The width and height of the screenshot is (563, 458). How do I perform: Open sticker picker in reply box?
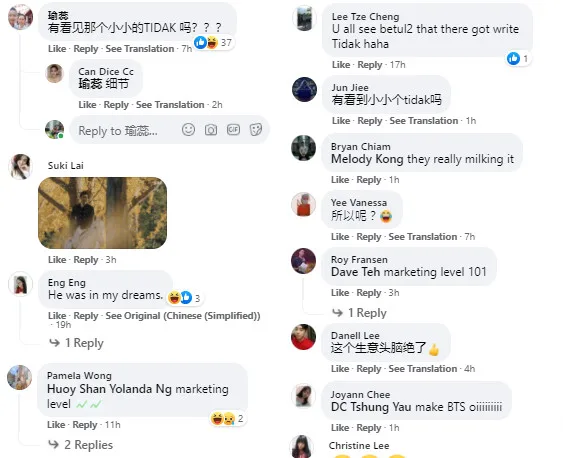coord(256,130)
